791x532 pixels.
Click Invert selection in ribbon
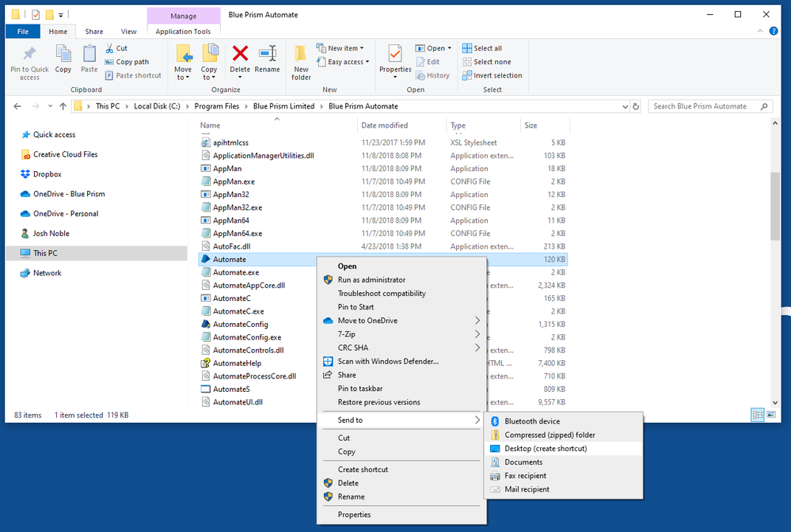click(x=492, y=76)
